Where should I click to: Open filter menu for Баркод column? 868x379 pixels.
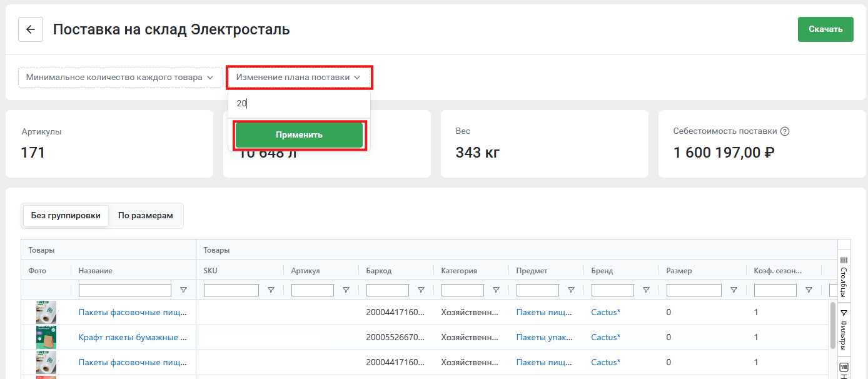point(421,290)
